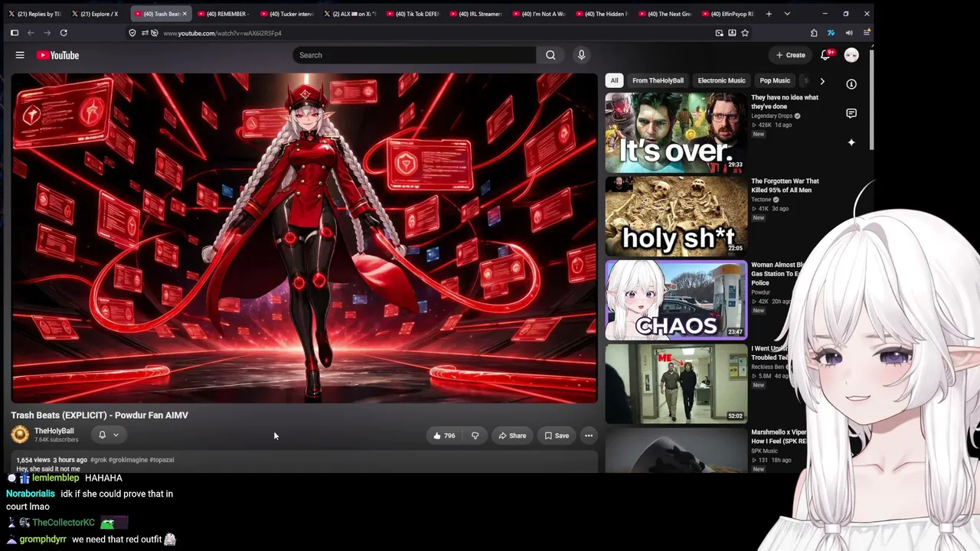Dislike the Trash Beats video
Image resolution: width=980 pixels, height=551 pixels.
click(x=475, y=435)
